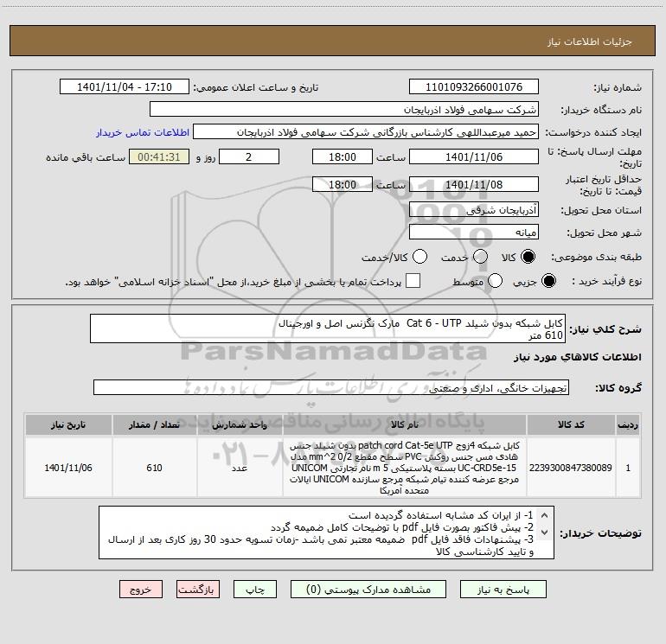Click the request creator name field
666x644 pixels.
(366, 132)
